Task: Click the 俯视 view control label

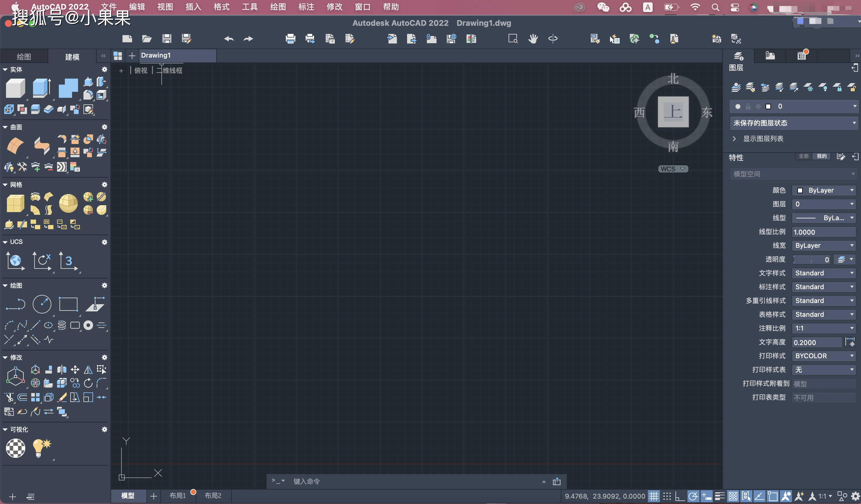Action: tap(141, 71)
